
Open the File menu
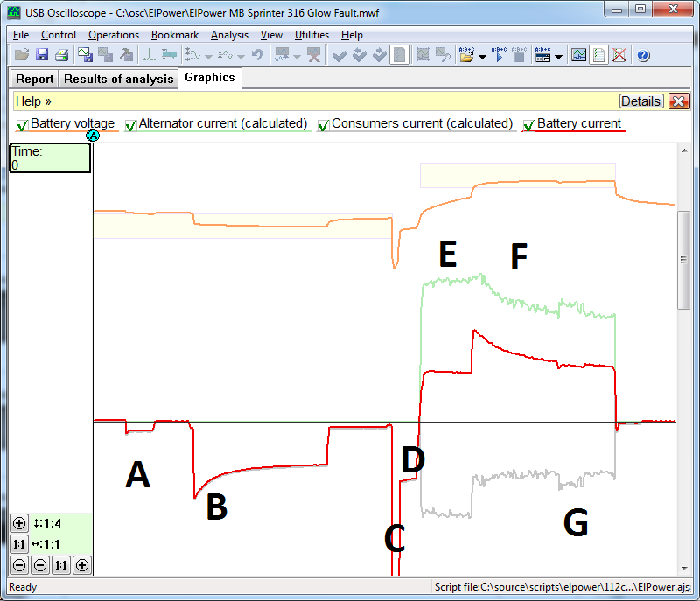(21, 35)
